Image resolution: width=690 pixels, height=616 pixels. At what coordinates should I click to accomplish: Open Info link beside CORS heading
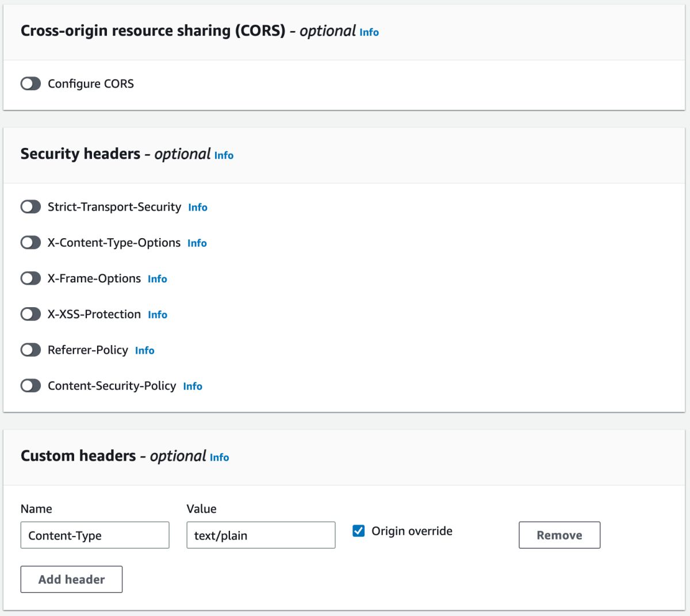pos(369,32)
